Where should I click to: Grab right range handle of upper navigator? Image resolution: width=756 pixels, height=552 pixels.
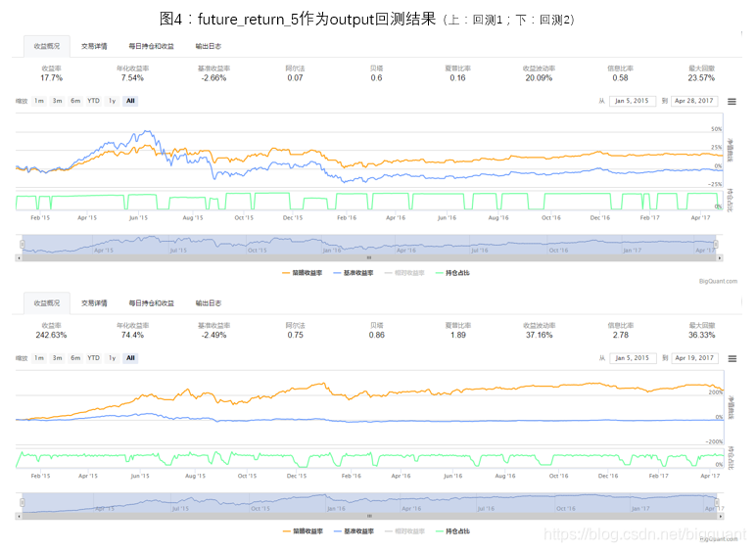716,245
